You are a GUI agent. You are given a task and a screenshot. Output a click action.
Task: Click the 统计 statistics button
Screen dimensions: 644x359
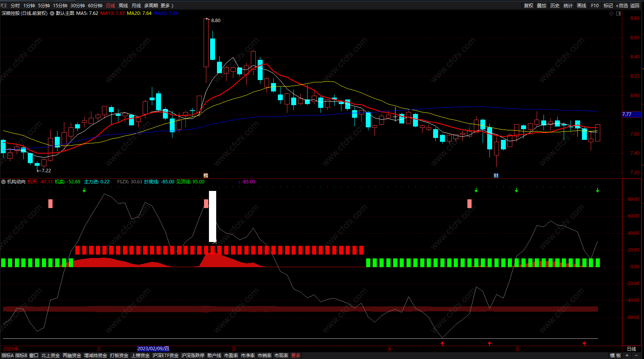pyautogui.click(x=568, y=5)
